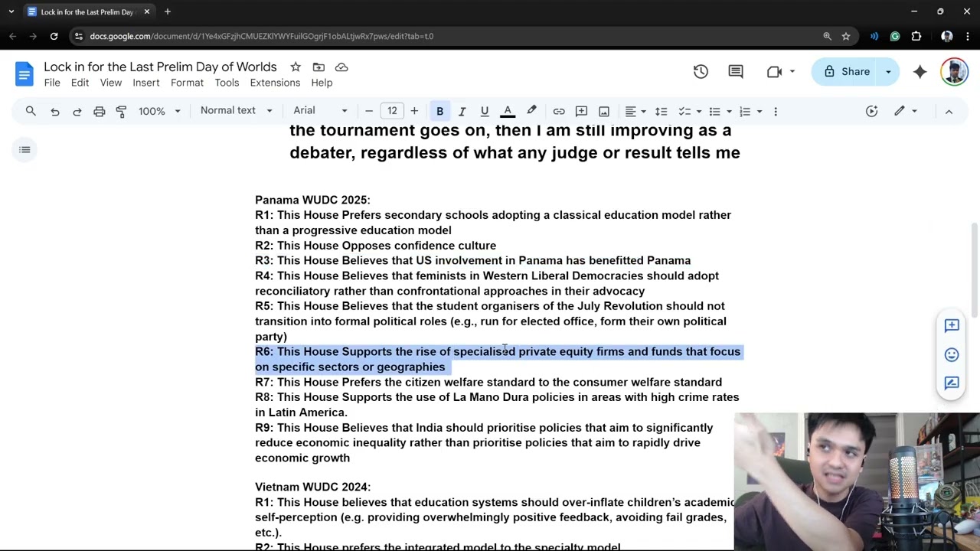Image resolution: width=980 pixels, height=551 pixels.
Task: Open the text color picker
Action: coord(507,111)
